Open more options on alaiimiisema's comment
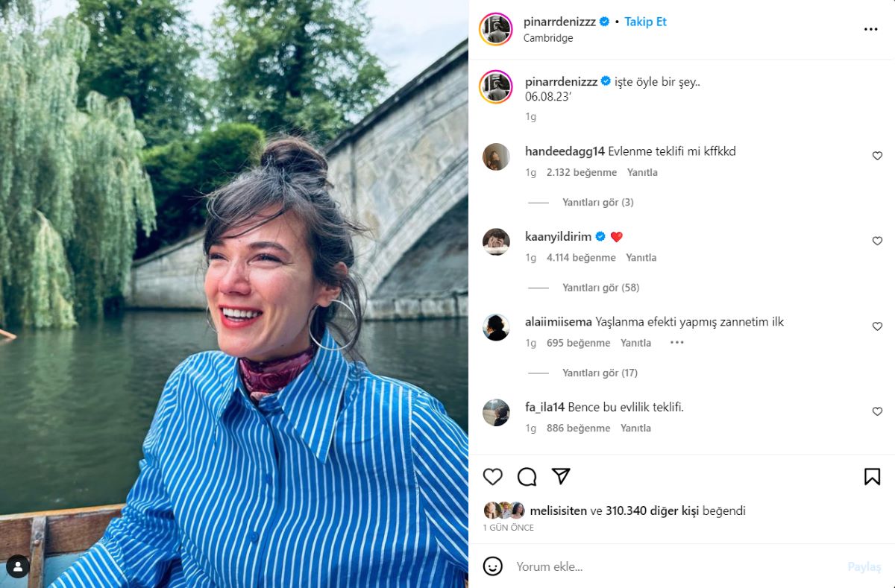The image size is (895, 588). tap(676, 343)
